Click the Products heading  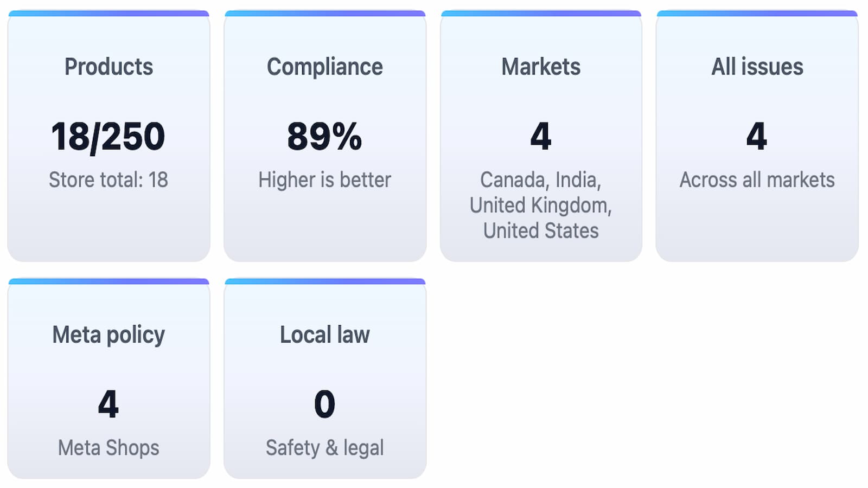point(108,66)
